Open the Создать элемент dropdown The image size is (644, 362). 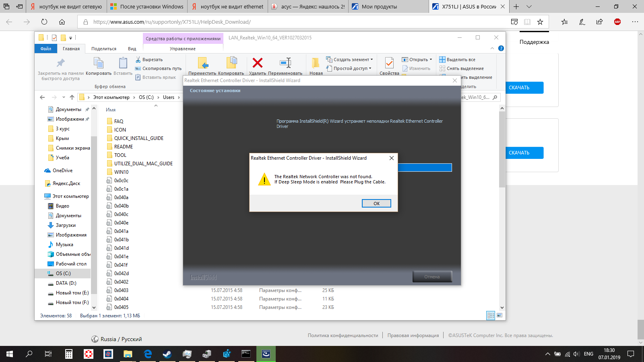point(349,60)
